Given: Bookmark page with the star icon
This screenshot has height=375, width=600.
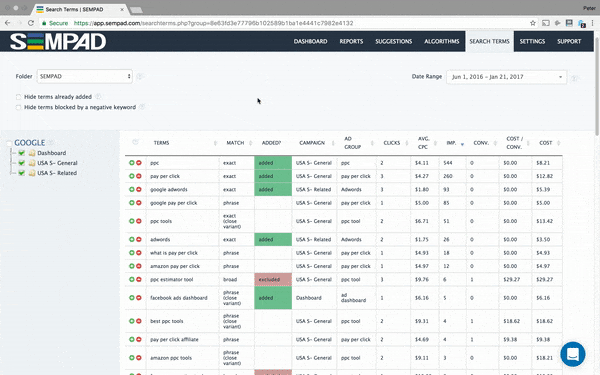Looking at the screenshot, I should tap(533, 23).
